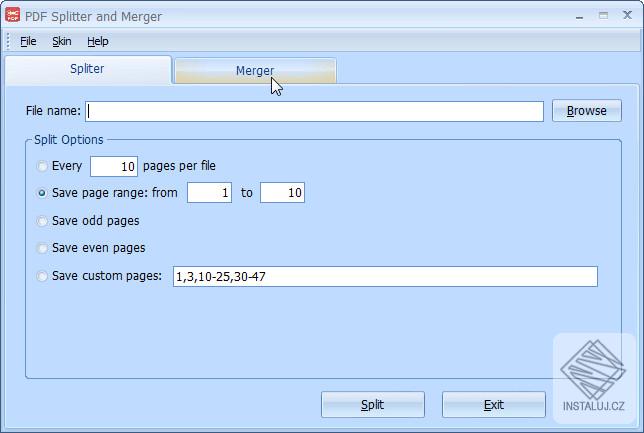644x433 pixels.
Task: Open the Help menu
Action: [98, 41]
